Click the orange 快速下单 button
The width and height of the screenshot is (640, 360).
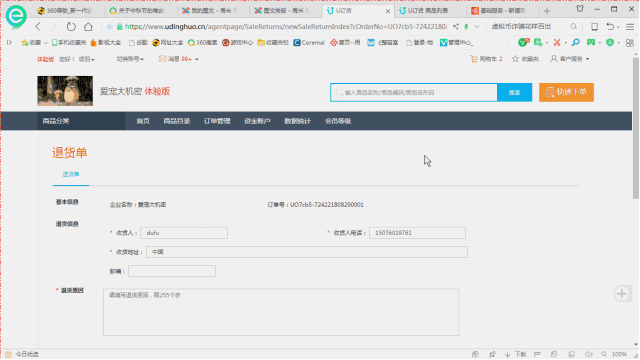point(566,92)
